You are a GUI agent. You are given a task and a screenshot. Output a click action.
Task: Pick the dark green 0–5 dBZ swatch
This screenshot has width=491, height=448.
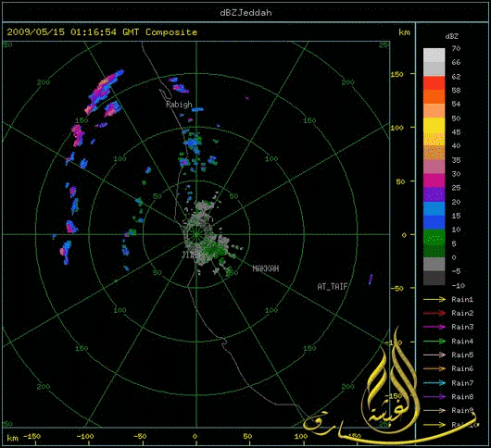(434, 251)
